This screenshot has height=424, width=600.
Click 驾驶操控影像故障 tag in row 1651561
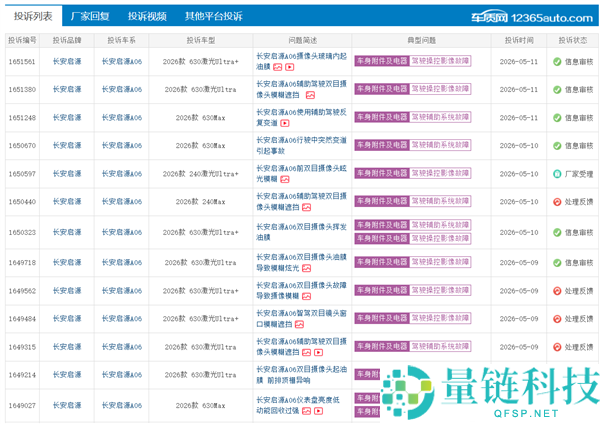[x=440, y=61]
